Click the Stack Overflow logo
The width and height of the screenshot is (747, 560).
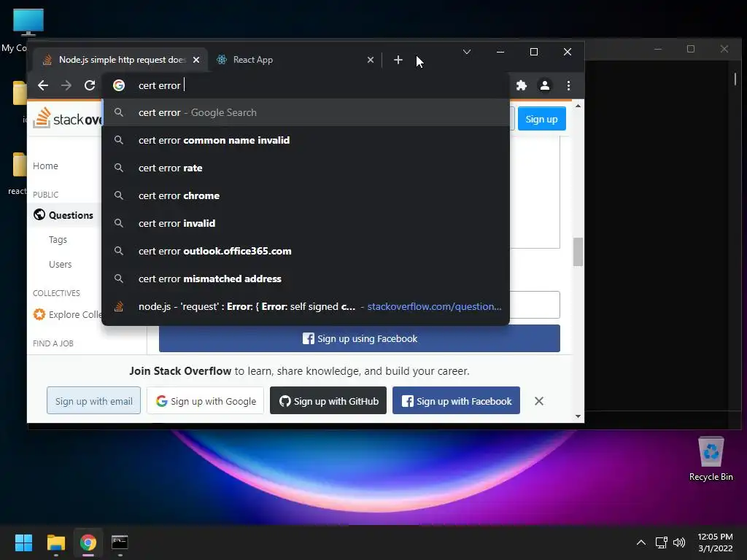66,118
